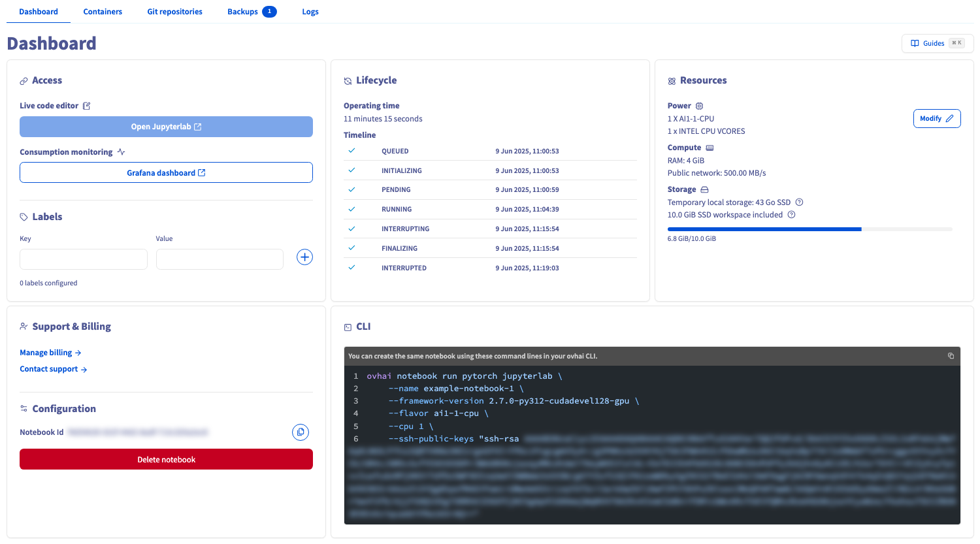
Task: Click the workspace storage usage bar
Action: (x=810, y=229)
